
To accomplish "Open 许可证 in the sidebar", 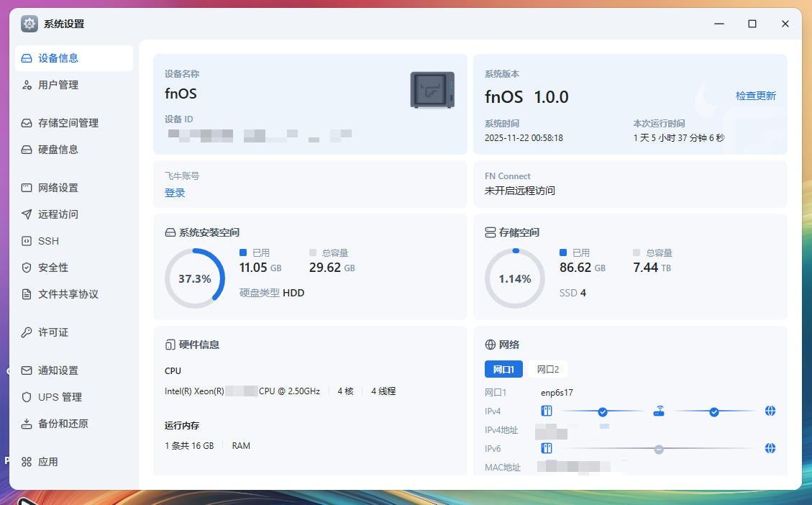I will click(53, 332).
